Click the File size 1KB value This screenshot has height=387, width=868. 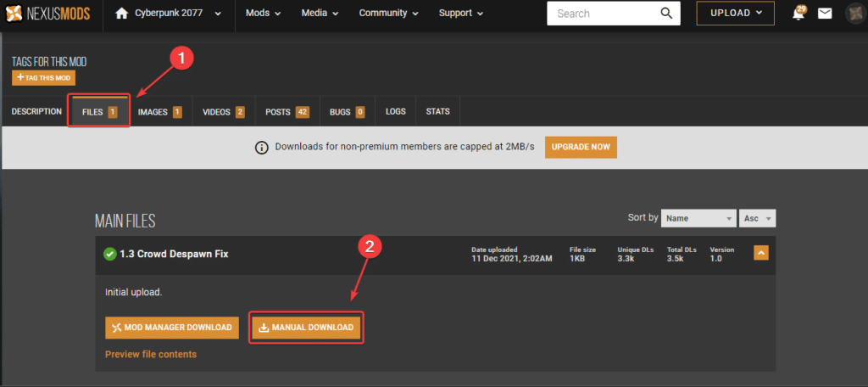(576, 258)
